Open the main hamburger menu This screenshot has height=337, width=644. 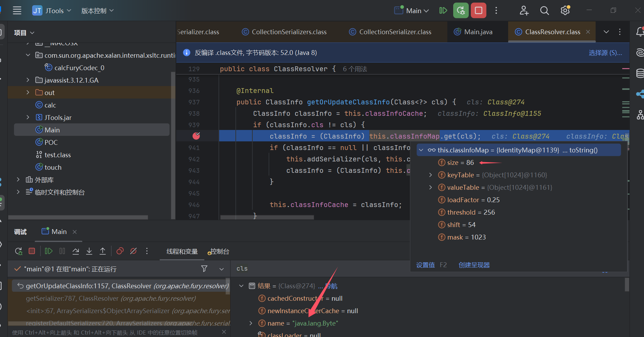click(17, 11)
